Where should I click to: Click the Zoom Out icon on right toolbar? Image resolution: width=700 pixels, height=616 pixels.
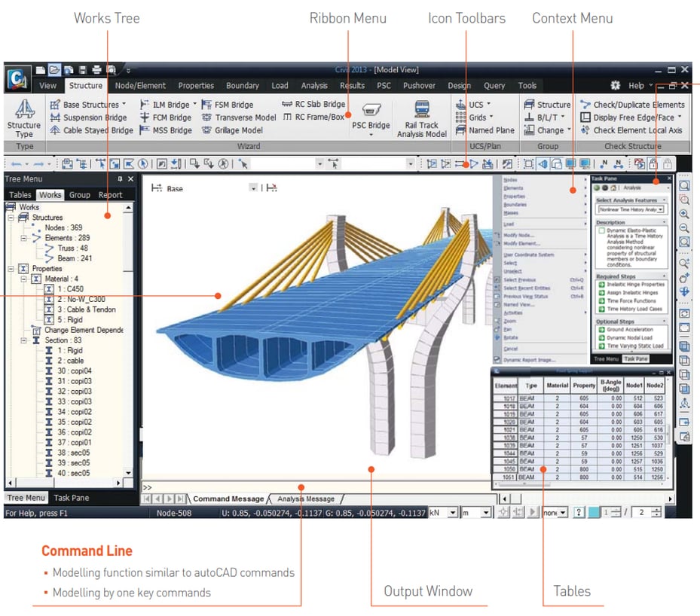[x=684, y=228]
